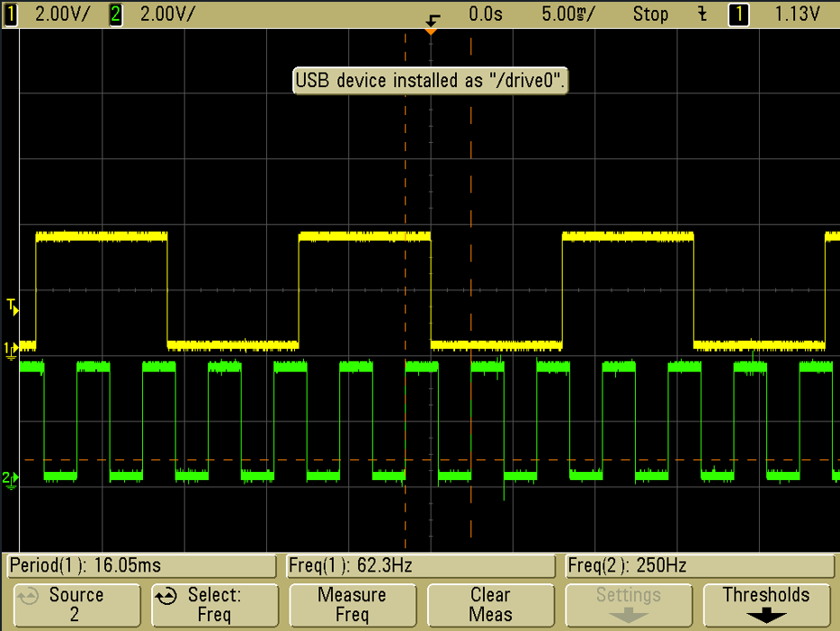Click channel 1 ground reference marker
840x631 pixels.
10,349
